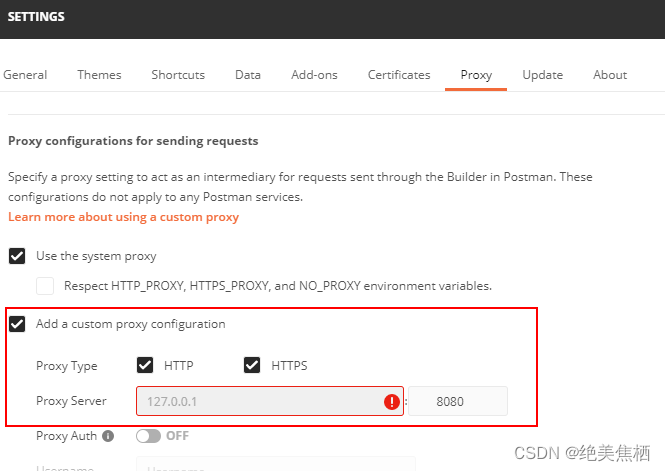This screenshot has width=665, height=471.
Task: Click the Proxy configurations for sending requests heading
Action: coord(133,141)
